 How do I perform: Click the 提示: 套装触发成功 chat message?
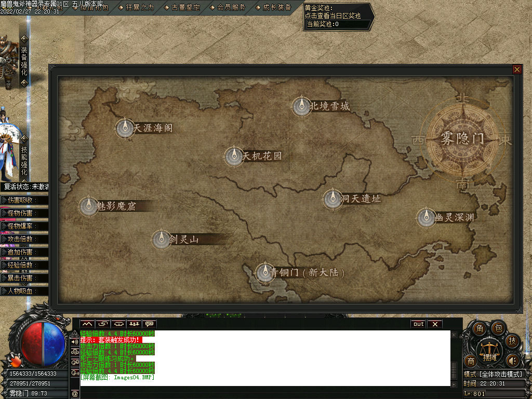[111, 340]
